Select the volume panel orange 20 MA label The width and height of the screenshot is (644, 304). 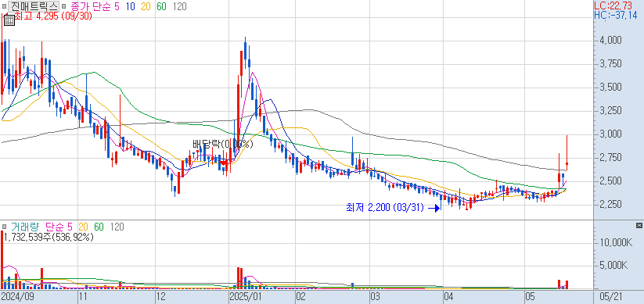tap(84, 227)
